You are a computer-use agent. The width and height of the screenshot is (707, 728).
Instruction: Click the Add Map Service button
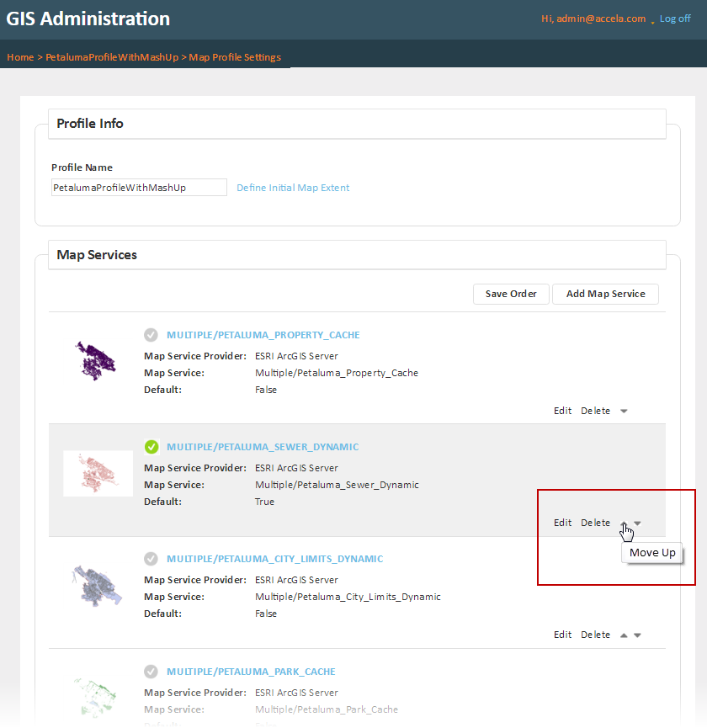(x=605, y=294)
